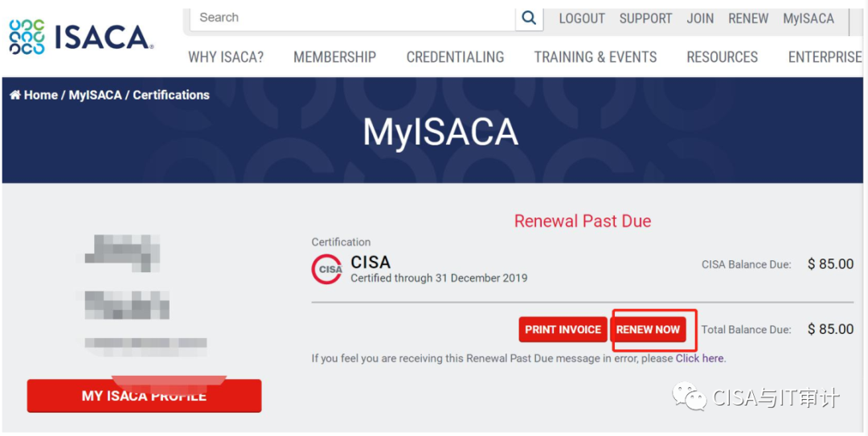Click the CISA certification badge icon
The width and height of the screenshot is (868, 436).
(327, 270)
